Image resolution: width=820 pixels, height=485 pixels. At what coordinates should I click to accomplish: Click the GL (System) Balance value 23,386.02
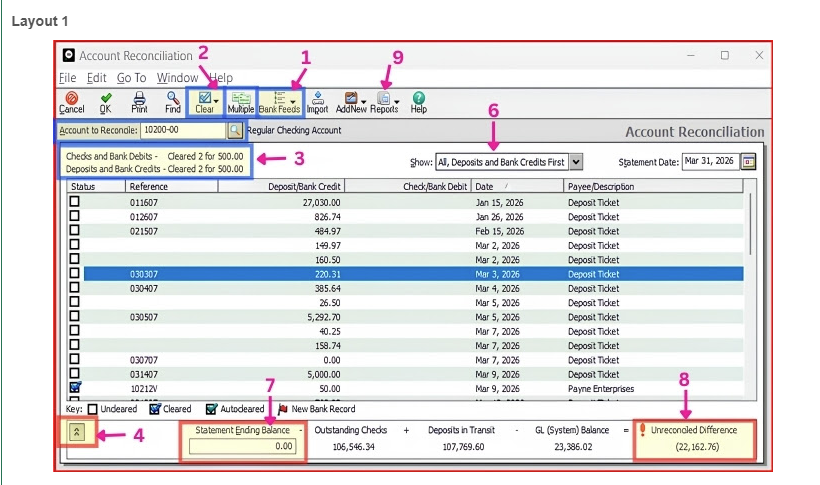tap(573, 447)
